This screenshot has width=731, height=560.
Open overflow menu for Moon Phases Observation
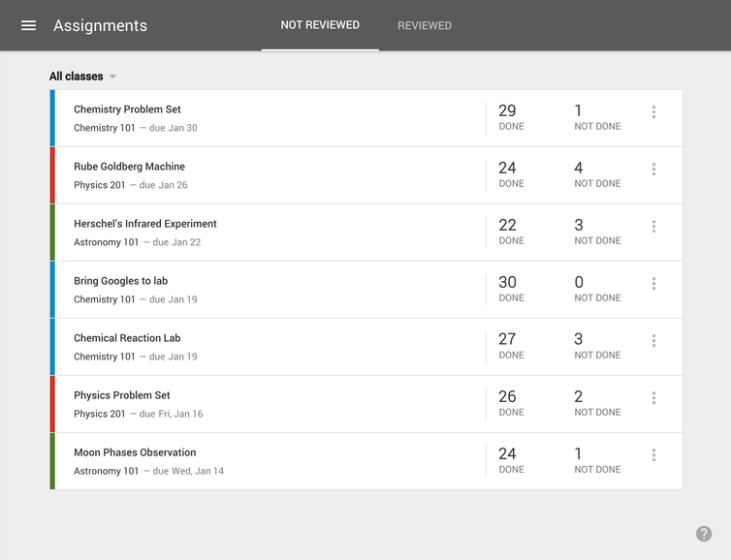(x=653, y=455)
